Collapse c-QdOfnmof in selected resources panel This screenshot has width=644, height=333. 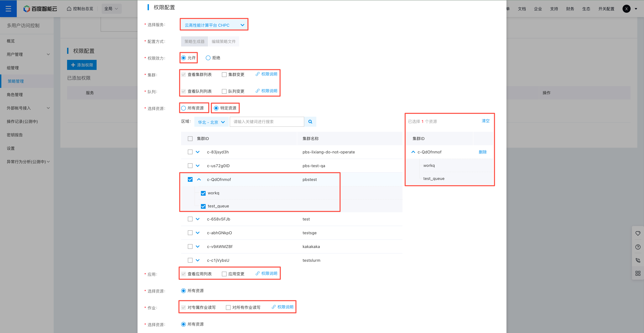click(x=413, y=152)
